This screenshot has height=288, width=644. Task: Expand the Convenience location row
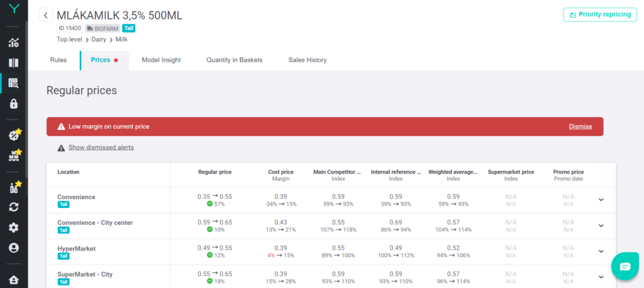pos(601,200)
